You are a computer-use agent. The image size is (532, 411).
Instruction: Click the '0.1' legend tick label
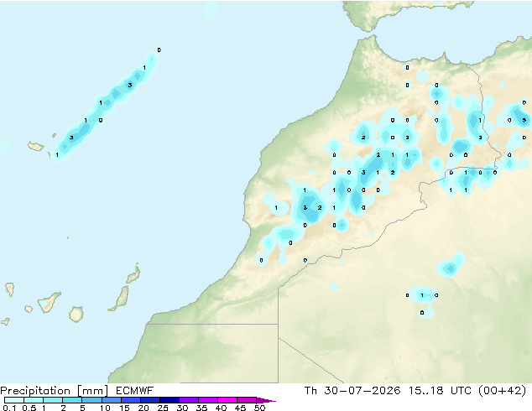[10, 408]
